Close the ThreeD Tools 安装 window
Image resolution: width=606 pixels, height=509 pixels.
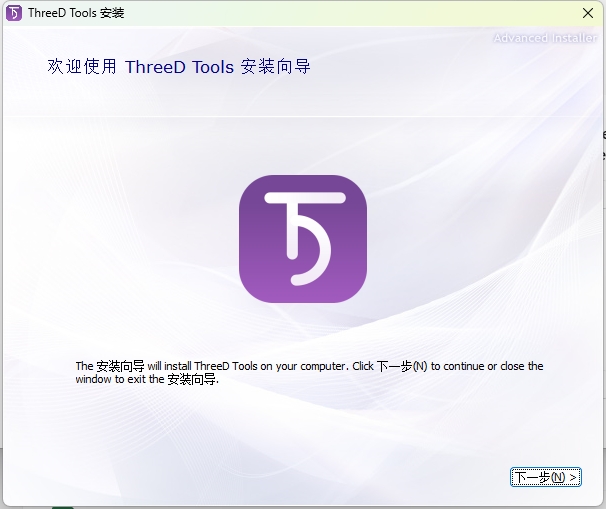coord(588,13)
